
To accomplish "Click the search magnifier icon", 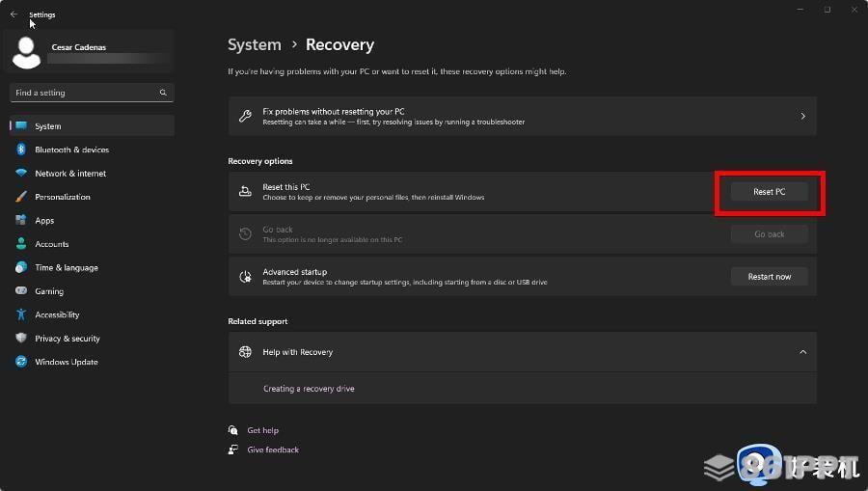I will tap(163, 93).
